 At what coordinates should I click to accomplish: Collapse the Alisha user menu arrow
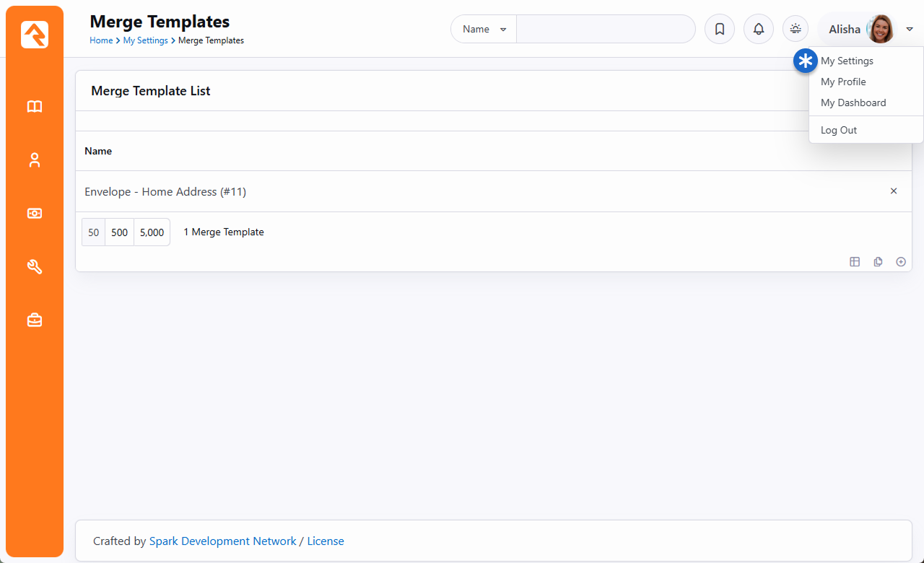910,30
